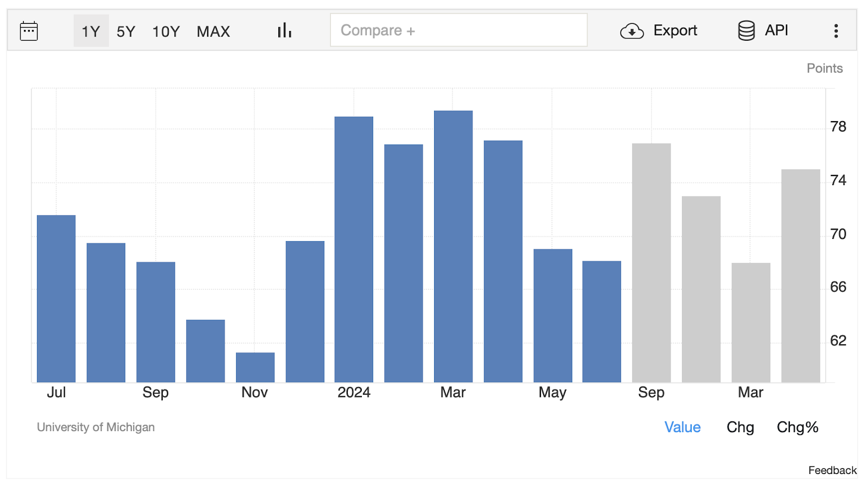This screenshot has height=480, width=868.
Task: Click the Points unit label
Action: 825,68
